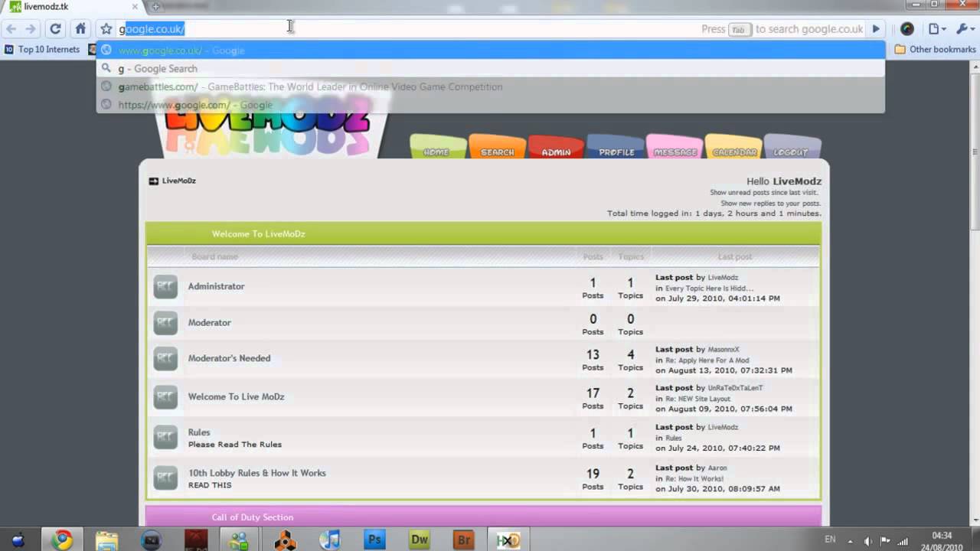Open the wrench Tools menu

coord(965,29)
